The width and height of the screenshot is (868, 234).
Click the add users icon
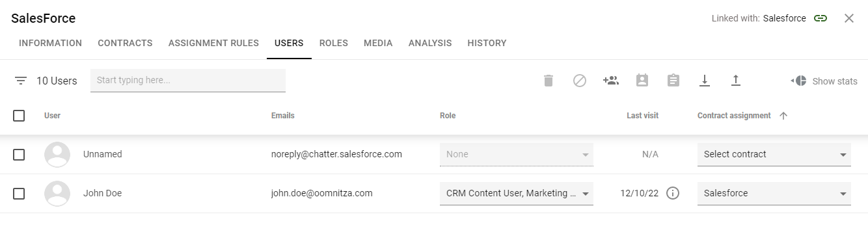(x=611, y=81)
